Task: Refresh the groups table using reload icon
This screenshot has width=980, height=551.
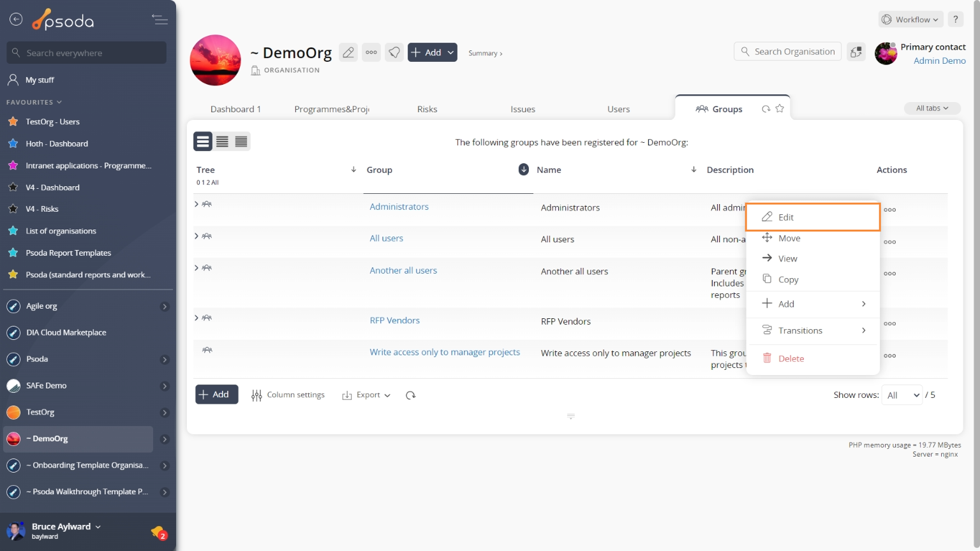Action: click(x=411, y=395)
